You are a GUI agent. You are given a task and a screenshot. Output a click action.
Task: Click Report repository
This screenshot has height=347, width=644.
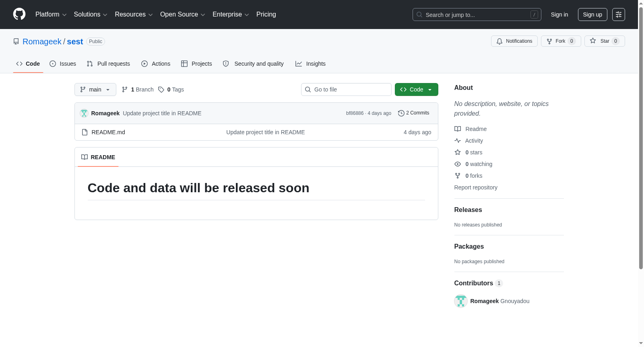tap(476, 187)
